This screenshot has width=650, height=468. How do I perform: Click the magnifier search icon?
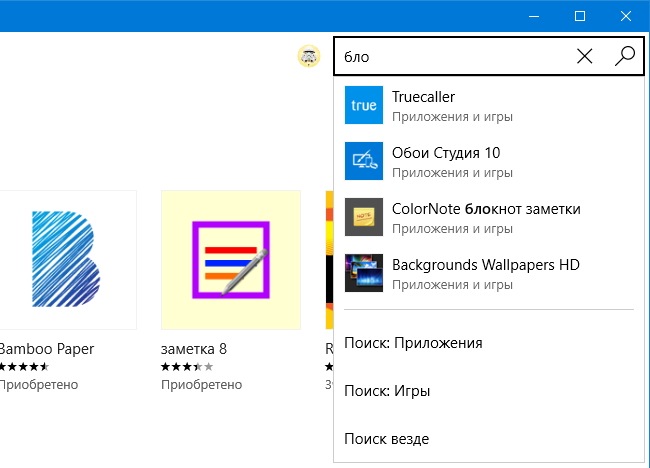624,56
